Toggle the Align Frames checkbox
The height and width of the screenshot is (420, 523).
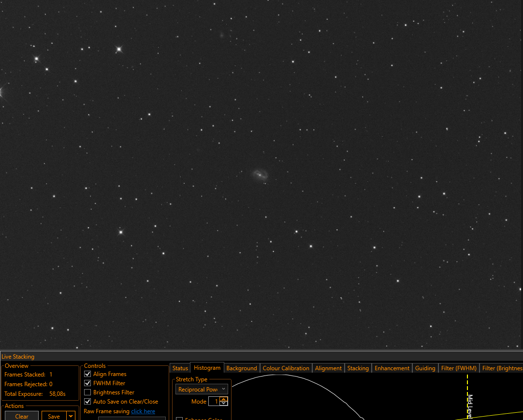pos(87,374)
